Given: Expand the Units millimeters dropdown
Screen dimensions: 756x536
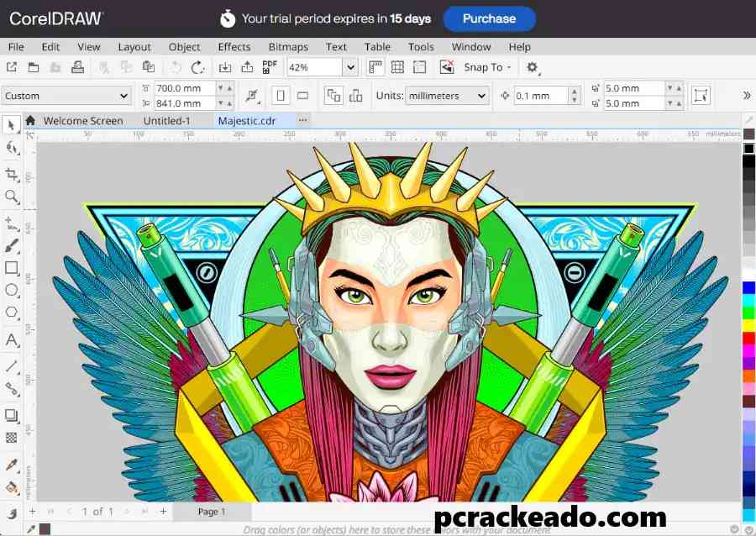Looking at the screenshot, I should [481, 96].
